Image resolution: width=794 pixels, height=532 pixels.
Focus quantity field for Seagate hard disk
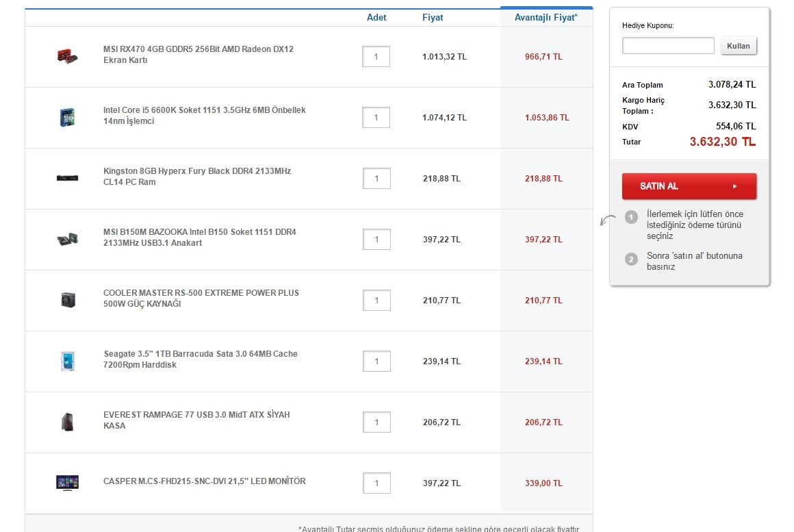click(x=376, y=362)
